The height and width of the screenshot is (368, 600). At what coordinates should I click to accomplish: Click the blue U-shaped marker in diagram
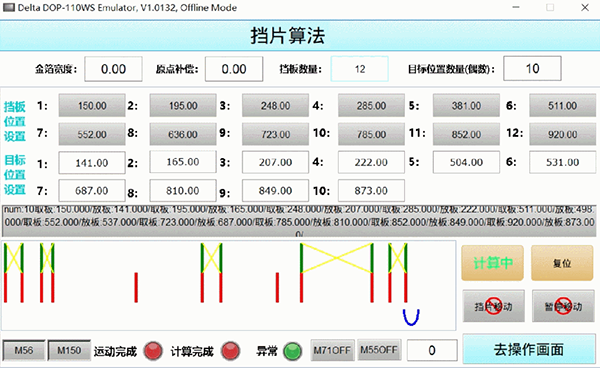click(411, 317)
